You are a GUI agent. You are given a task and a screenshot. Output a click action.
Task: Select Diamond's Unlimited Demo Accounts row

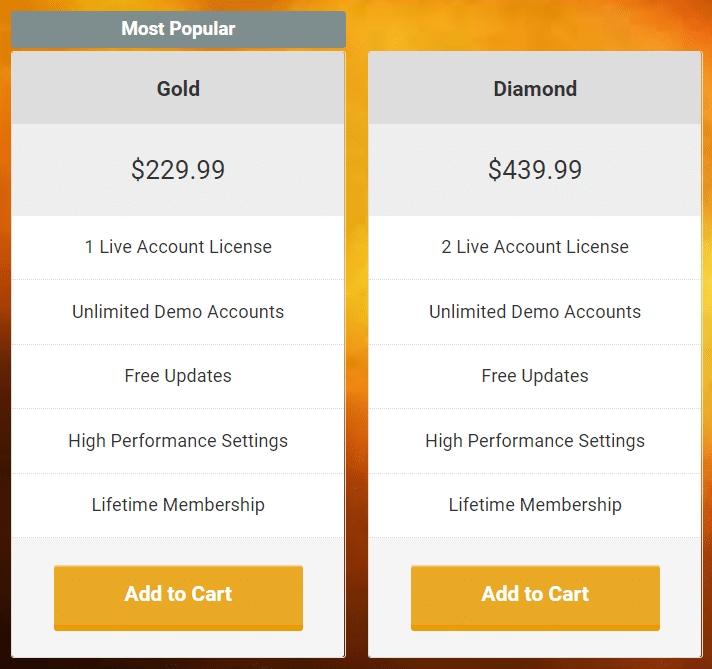pos(535,312)
